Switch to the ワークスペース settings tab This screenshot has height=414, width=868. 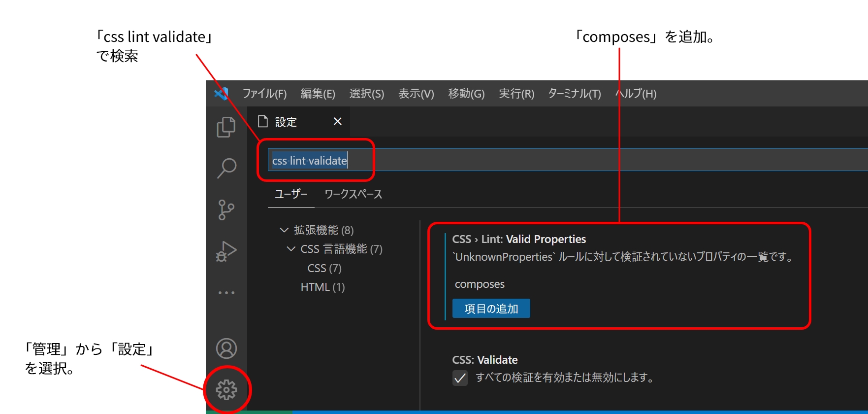pyautogui.click(x=354, y=194)
